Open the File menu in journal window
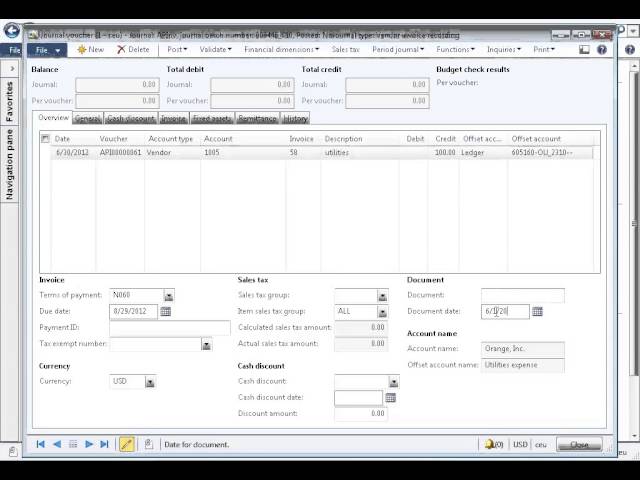The width and height of the screenshot is (640, 480). 47,50
